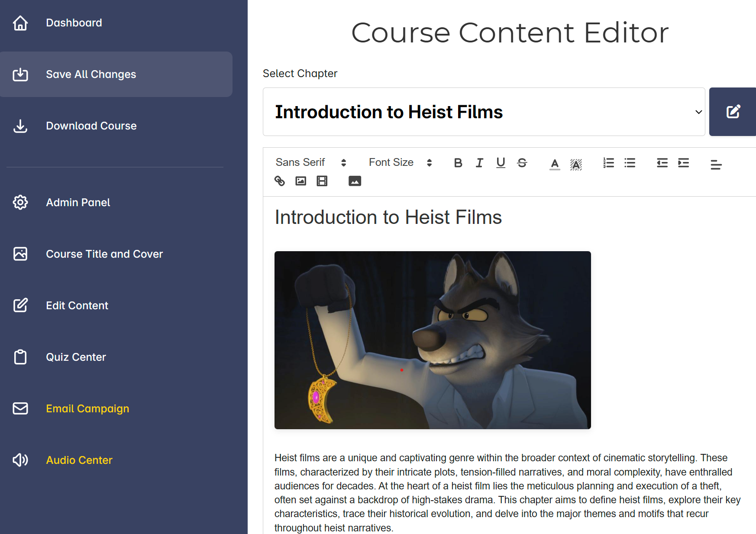This screenshot has height=534, width=756.
Task: Increase indent of the paragraph
Action: coord(684,163)
